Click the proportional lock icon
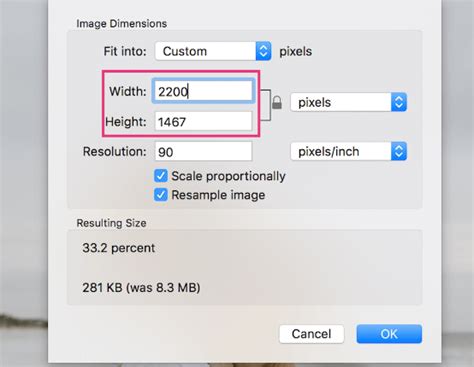 coord(277,102)
